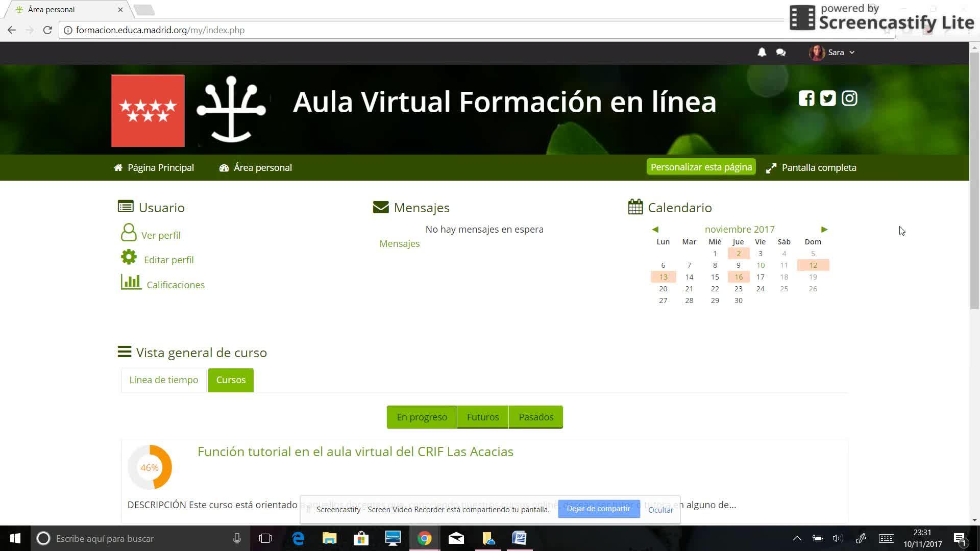Click the Calificaciones bar chart icon
The image size is (980, 551).
click(x=131, y=282)
